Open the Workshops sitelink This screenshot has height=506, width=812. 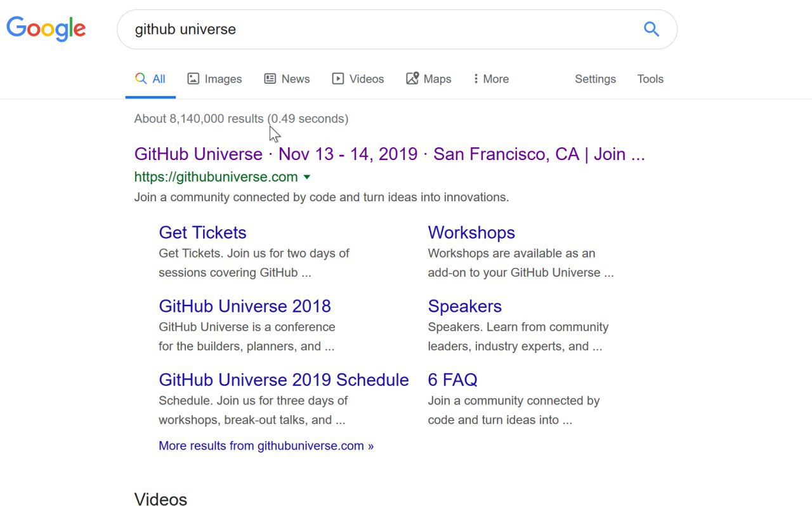(471, 232)
